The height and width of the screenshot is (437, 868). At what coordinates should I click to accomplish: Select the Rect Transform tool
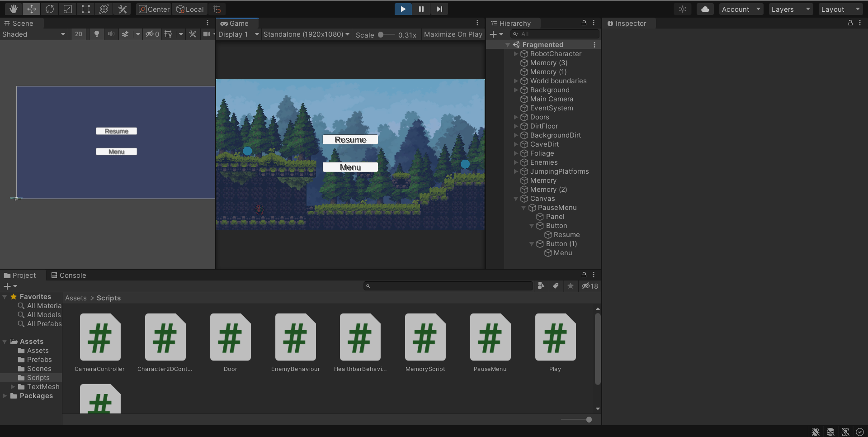tap(86, 9)
